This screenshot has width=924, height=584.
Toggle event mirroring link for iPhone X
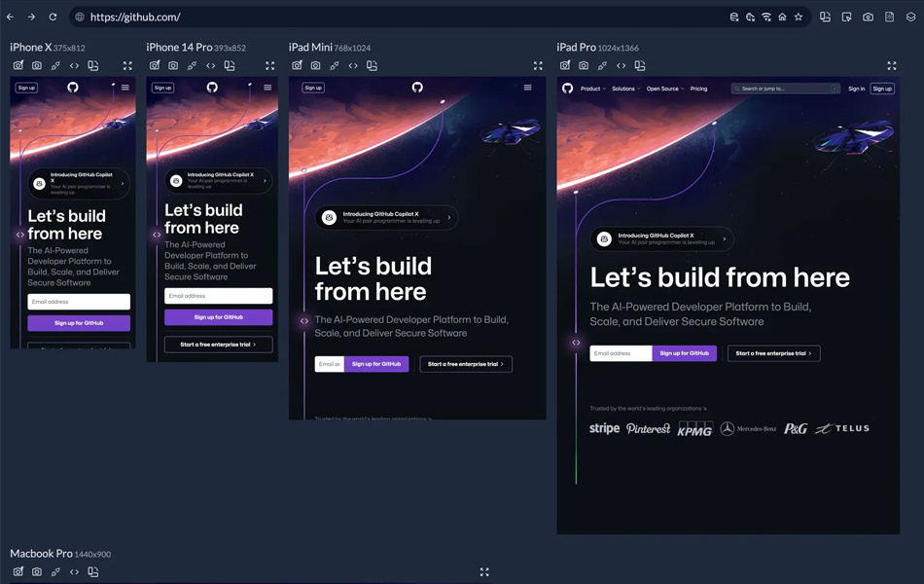[x=55, y=65]
